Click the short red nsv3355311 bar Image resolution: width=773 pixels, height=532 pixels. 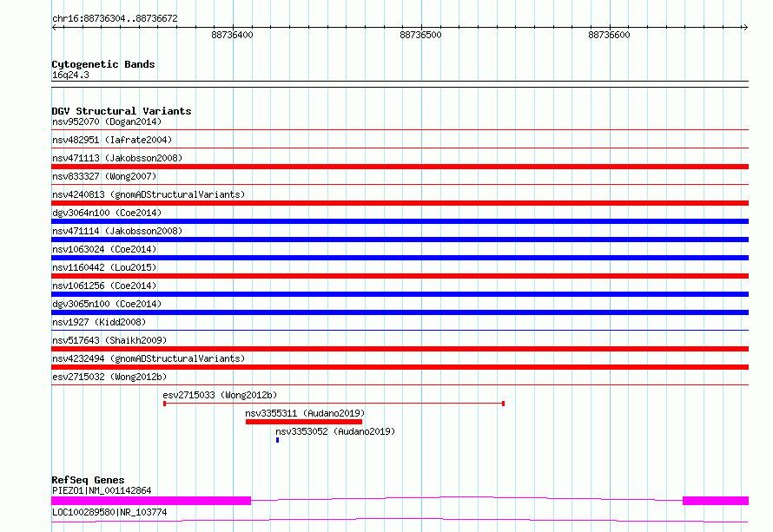tap(304, 422)
